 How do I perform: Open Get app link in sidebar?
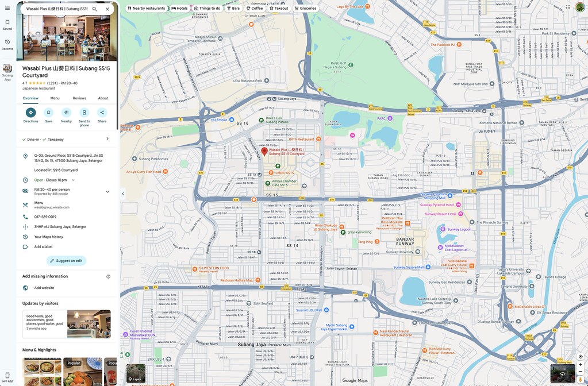(x=7, y=377)
